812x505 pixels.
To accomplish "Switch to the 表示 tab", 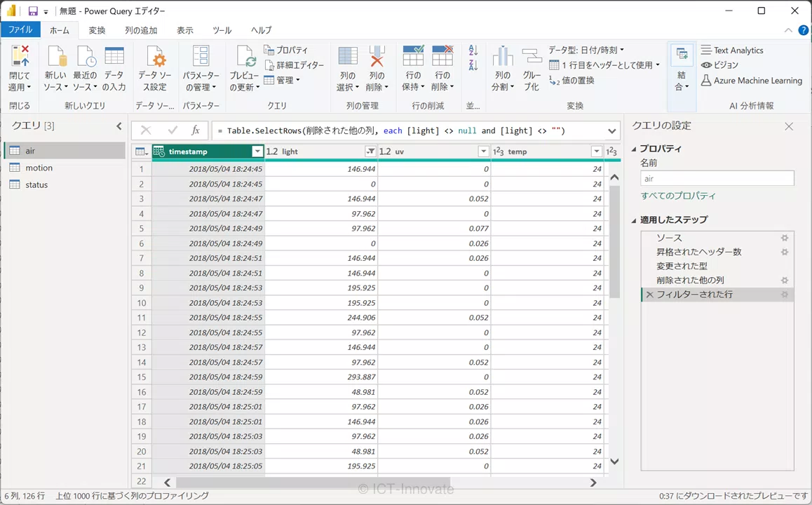I will (x=185, y=30).
